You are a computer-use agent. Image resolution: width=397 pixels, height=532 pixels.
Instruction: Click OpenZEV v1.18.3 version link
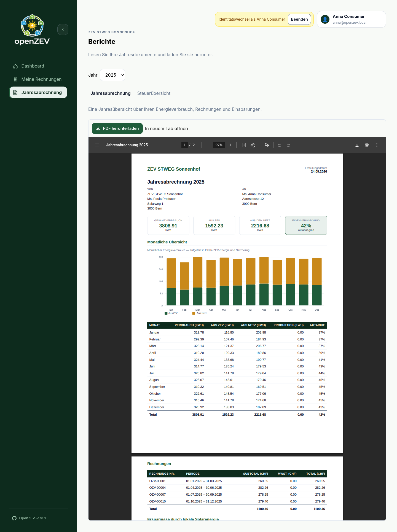tap(33, 518)
